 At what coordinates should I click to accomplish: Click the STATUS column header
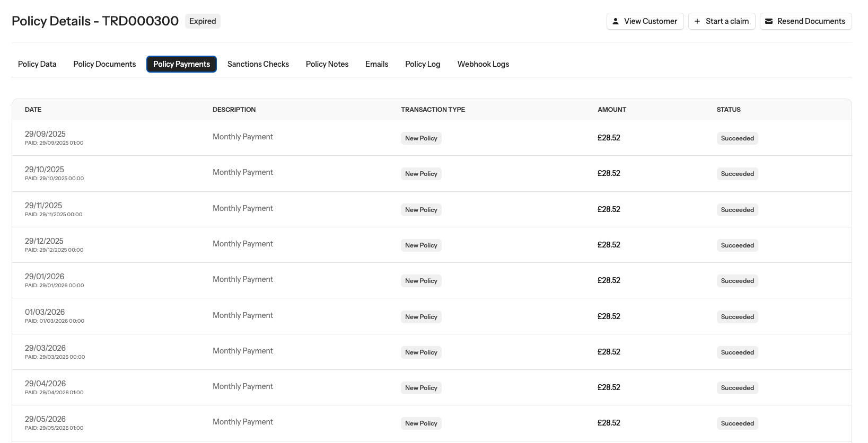pyautogui.click(x=729, y=110)
